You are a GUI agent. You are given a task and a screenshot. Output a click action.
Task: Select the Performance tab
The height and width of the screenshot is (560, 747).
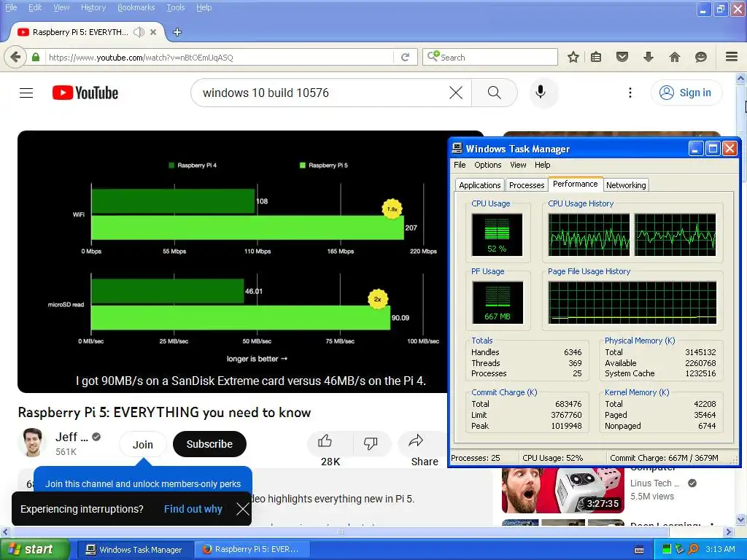(x=575, y=184)
